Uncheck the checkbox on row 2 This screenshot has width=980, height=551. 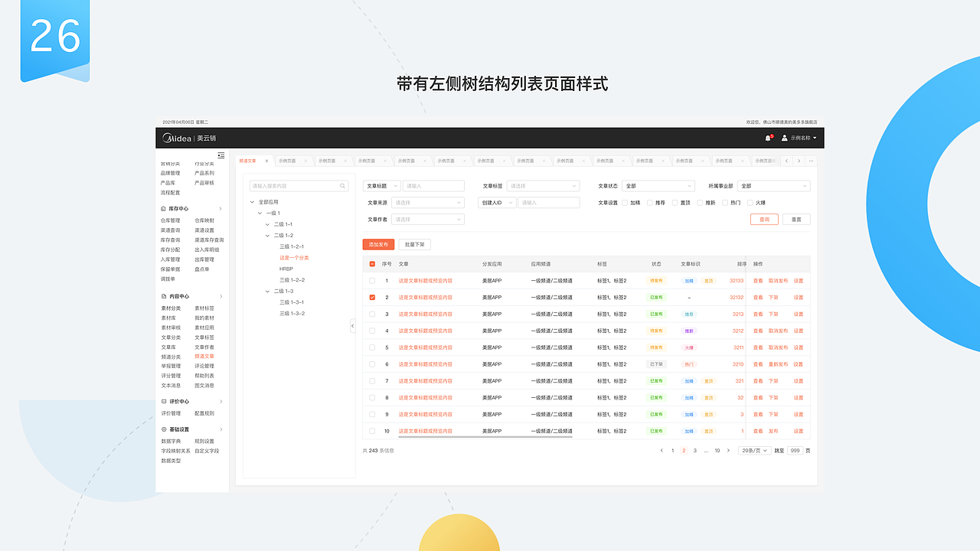coord(372,297)
